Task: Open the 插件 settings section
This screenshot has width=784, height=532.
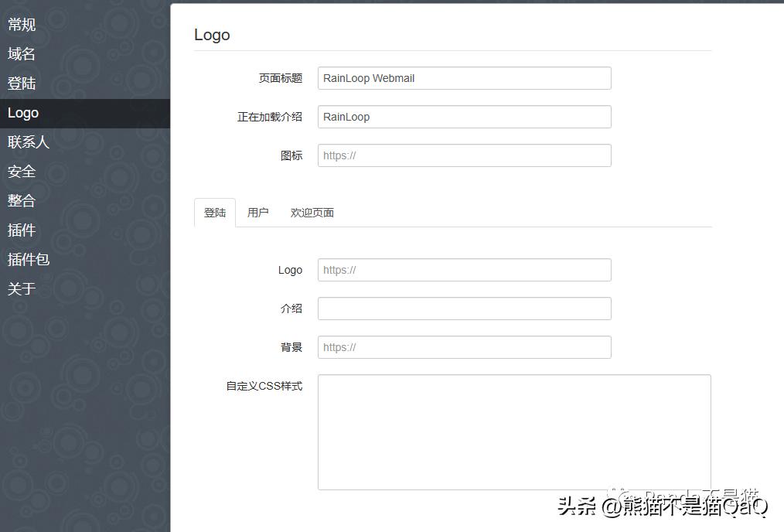Action: tap(21, 230)
